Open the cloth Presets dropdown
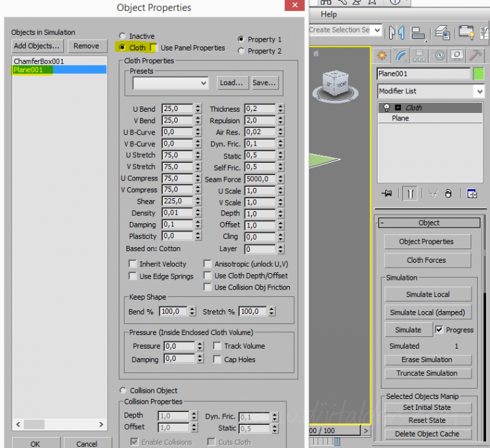 (171, 83)
